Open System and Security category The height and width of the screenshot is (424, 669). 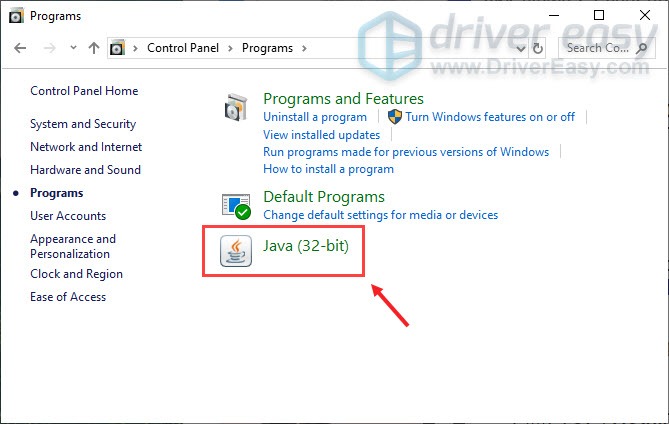point(83,124)
